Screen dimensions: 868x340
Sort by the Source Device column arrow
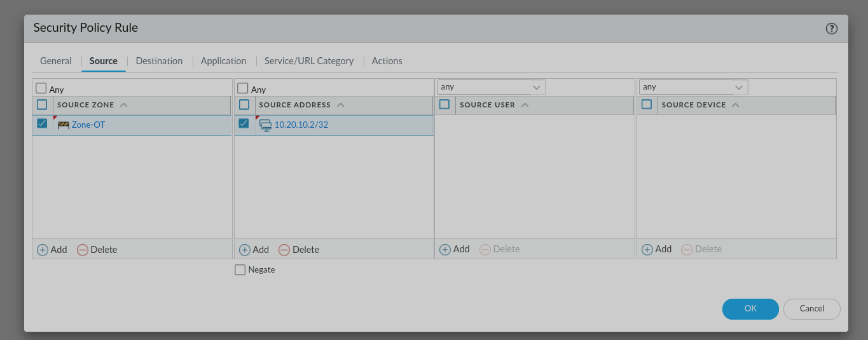pos(736,105)
